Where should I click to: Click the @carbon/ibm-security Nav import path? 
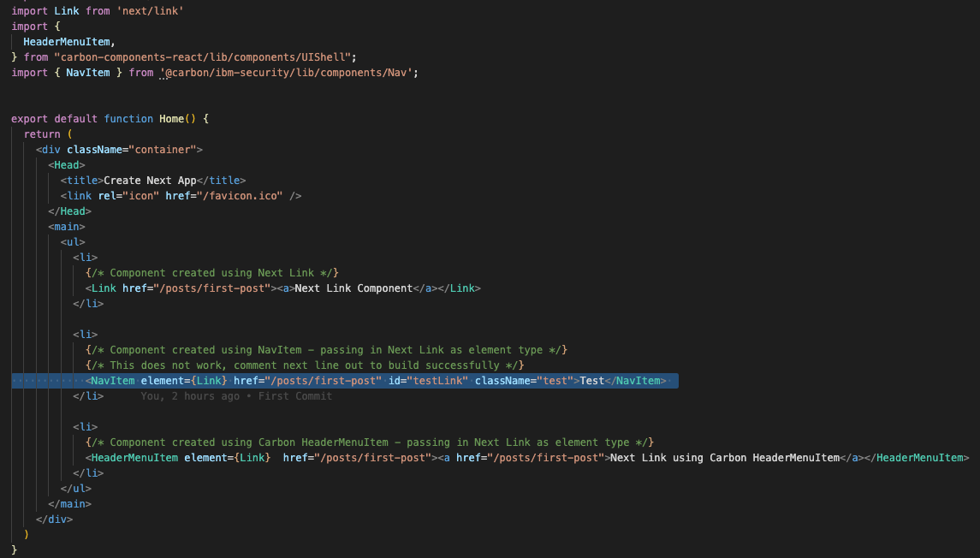[x=286, y=73]
